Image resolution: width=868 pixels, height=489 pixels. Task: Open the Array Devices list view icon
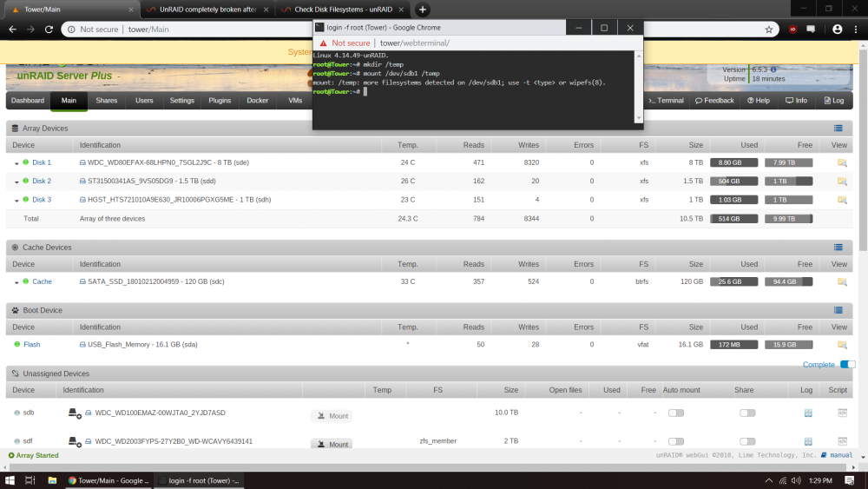(838, 128)
